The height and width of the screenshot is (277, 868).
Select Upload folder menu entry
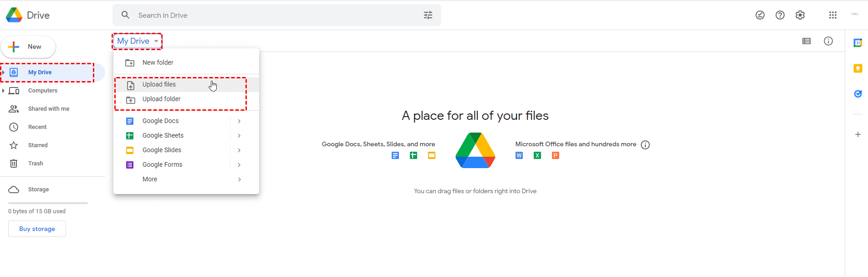pyautogui.click(x=186, y=99)
